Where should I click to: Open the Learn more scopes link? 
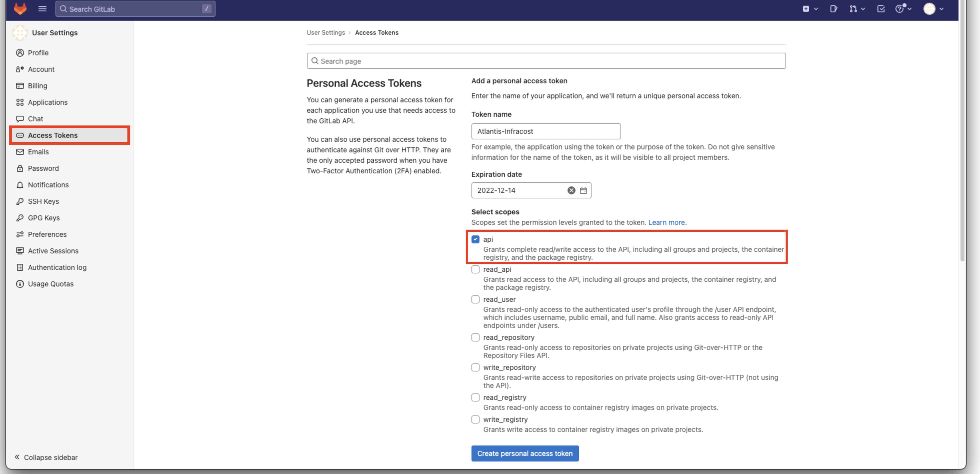(x=667, y=222)
